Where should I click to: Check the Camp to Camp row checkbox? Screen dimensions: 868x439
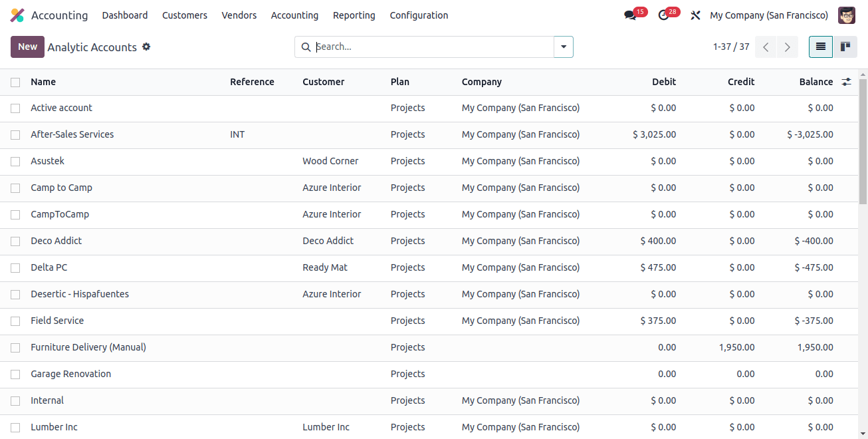15,188
